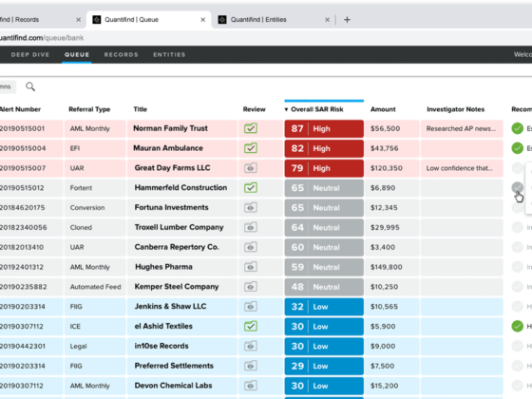Click review eye icon for in10se Records

251,346
